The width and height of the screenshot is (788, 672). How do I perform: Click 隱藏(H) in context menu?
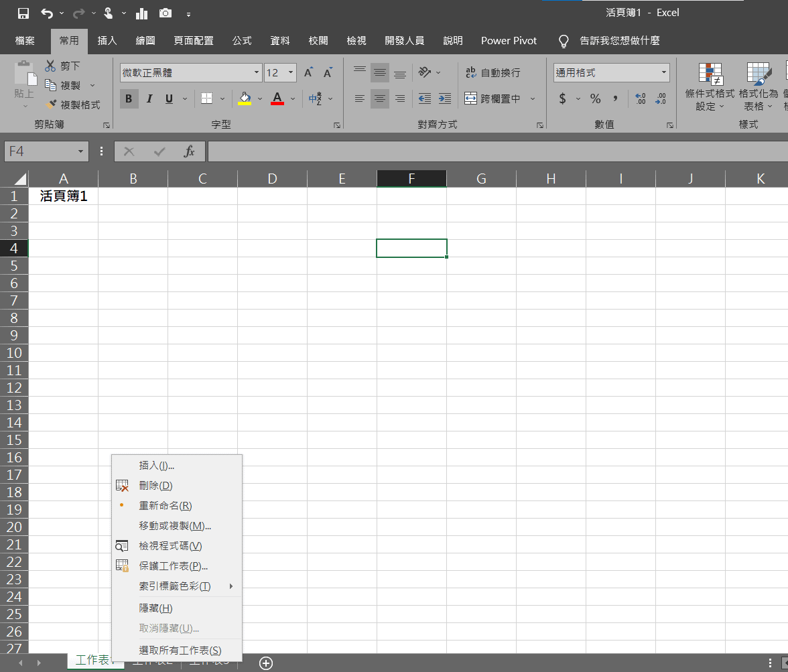coord(177,608)
